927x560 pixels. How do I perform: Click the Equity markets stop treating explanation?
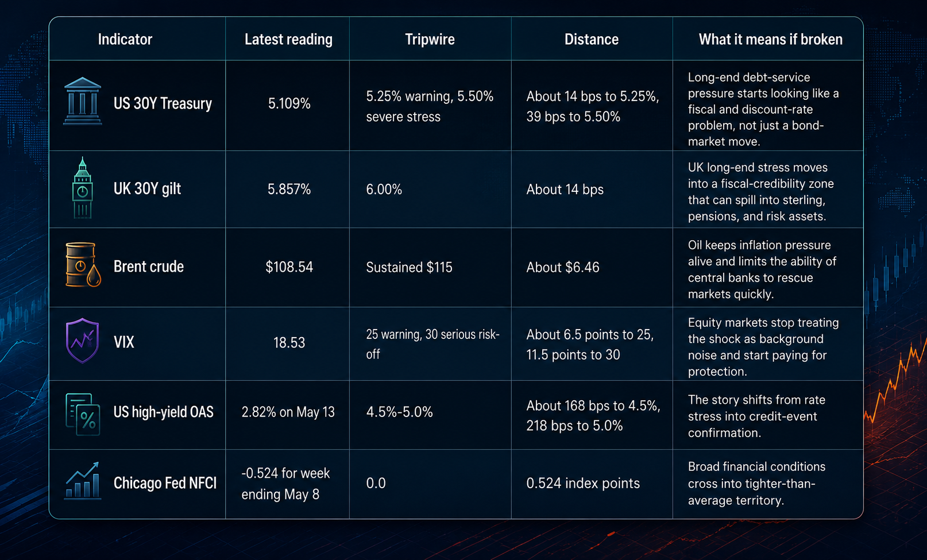pos(763,347)
